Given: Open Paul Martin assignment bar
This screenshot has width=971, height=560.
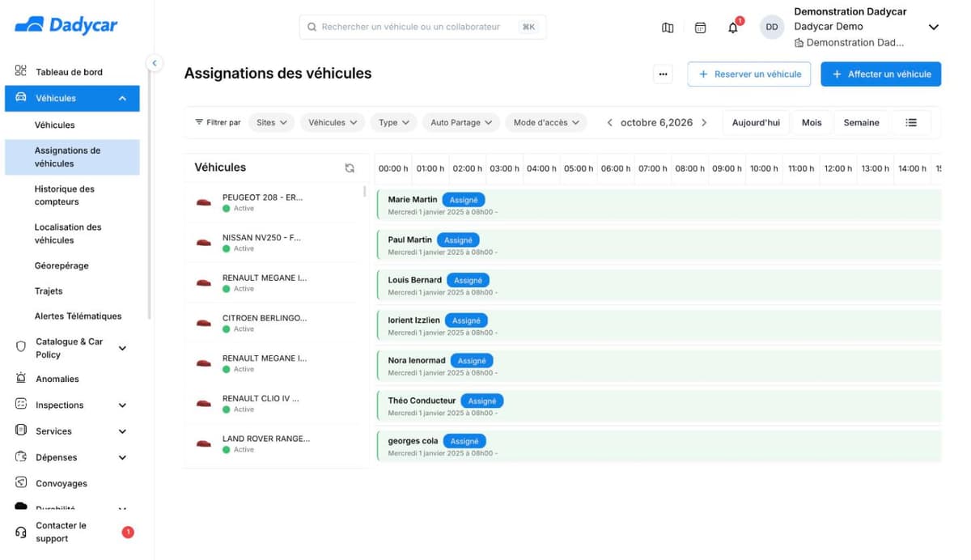Looking at the screenshot, I should click(659, 245).
